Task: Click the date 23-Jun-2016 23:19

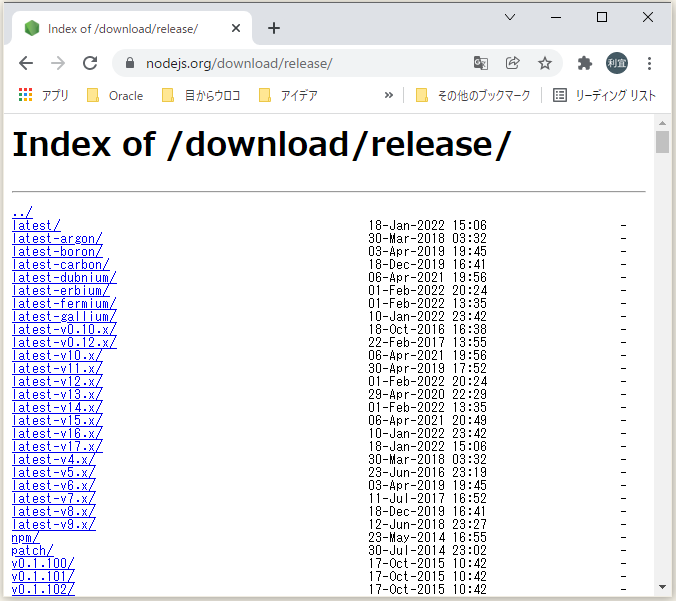Action: [x=427, y=472]
